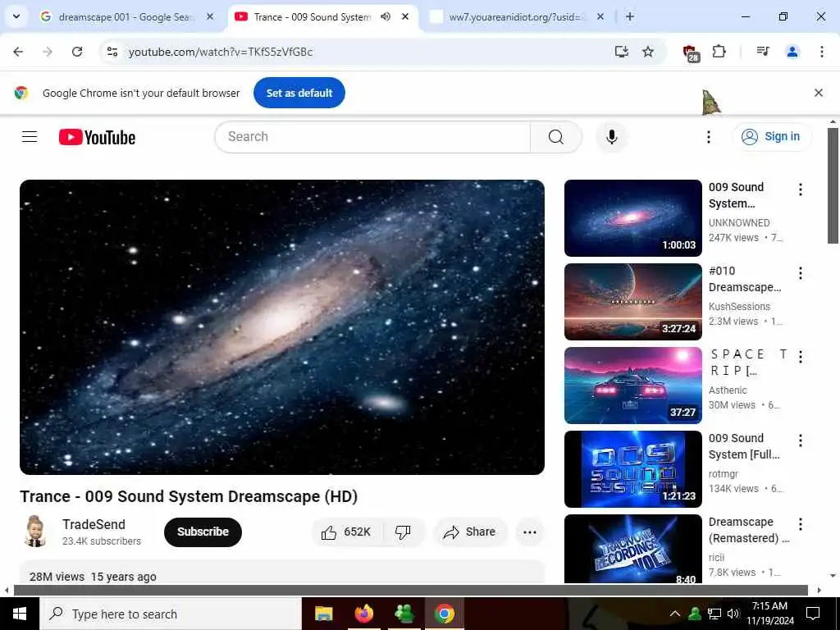
Task: Like the video with 652K likes
Action: pos(347,532)
